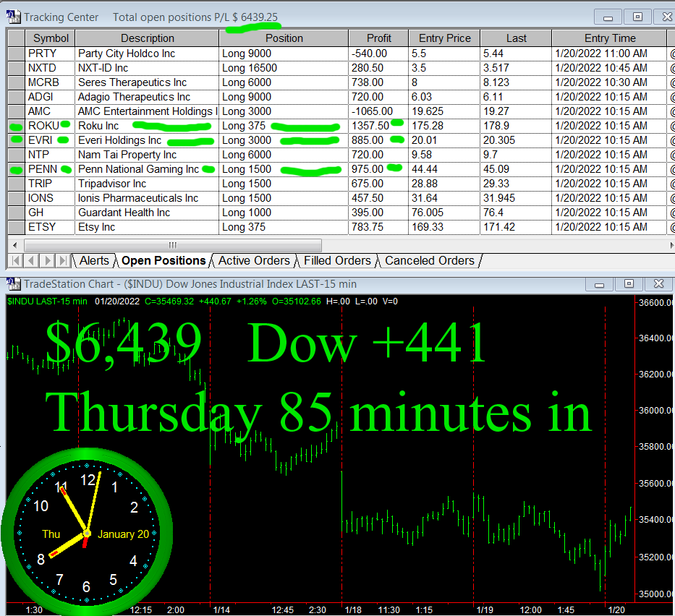Click the IONS symbol cell
The width and height of the screenshot is (675, 616).
coord(50,198)
